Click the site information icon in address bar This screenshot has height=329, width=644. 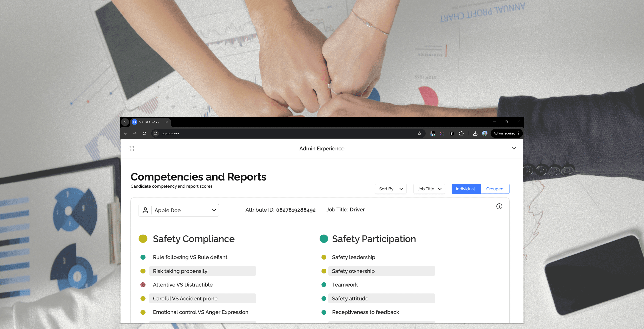pos(155,134)
